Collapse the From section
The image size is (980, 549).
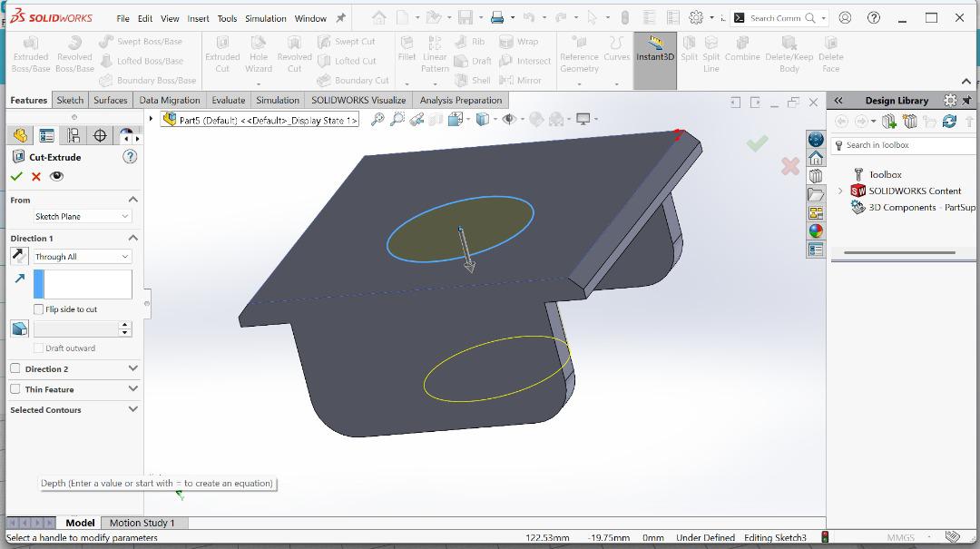click(132, 200)
